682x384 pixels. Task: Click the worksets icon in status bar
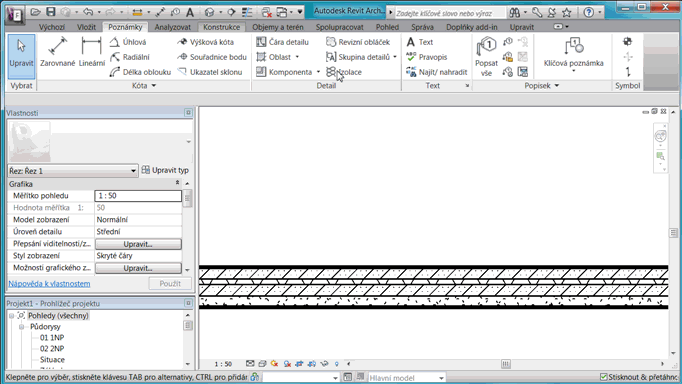[255, 377]
